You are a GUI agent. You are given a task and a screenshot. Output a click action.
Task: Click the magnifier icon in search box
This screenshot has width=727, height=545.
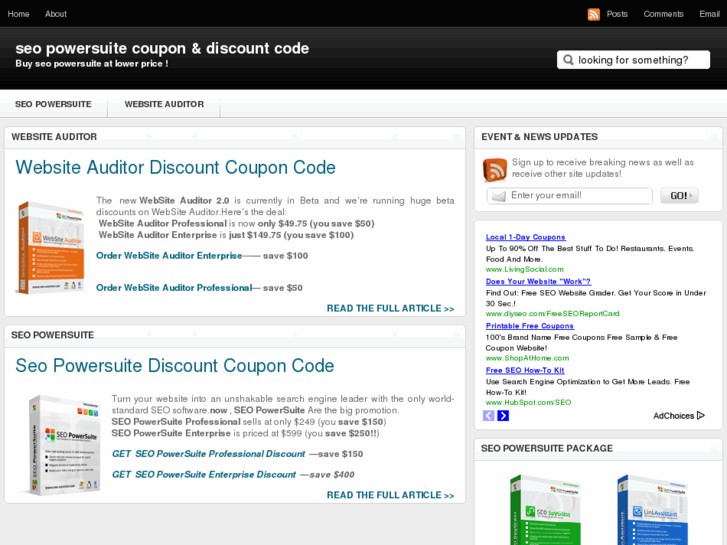(568, 60)
